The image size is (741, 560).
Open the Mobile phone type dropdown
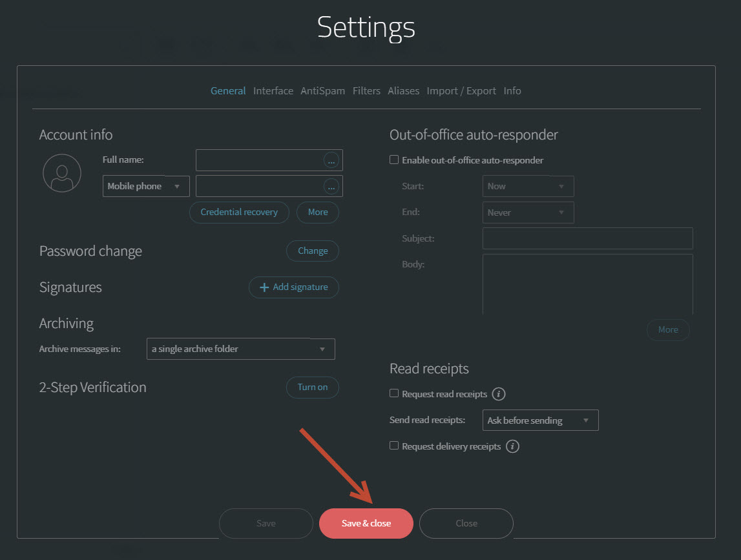coord(146,187)
